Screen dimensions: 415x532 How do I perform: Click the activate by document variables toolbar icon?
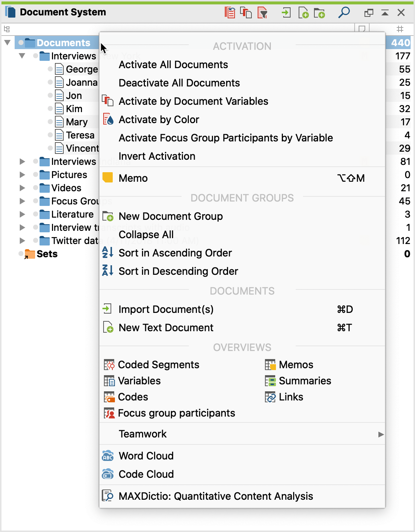pyautogui.click(x=246, y=13)
